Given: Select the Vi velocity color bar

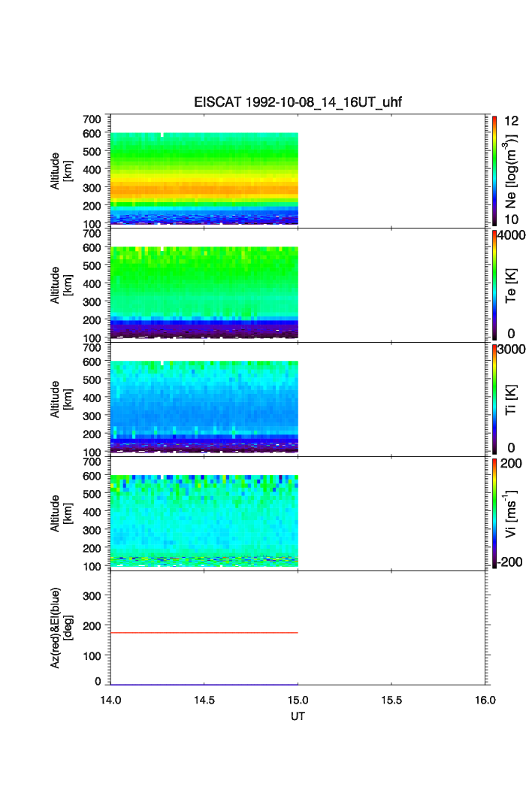Looking at the screenshot, I should click(x=494, y=513).
